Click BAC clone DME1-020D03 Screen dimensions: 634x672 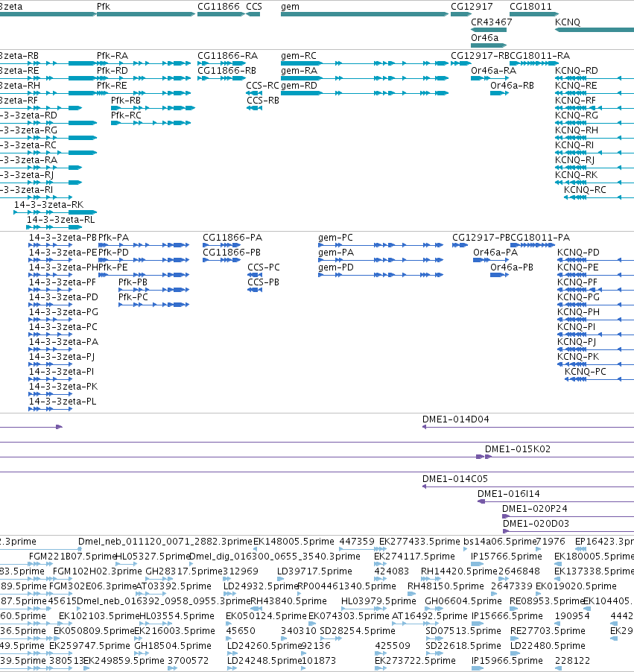coord(536,523)
